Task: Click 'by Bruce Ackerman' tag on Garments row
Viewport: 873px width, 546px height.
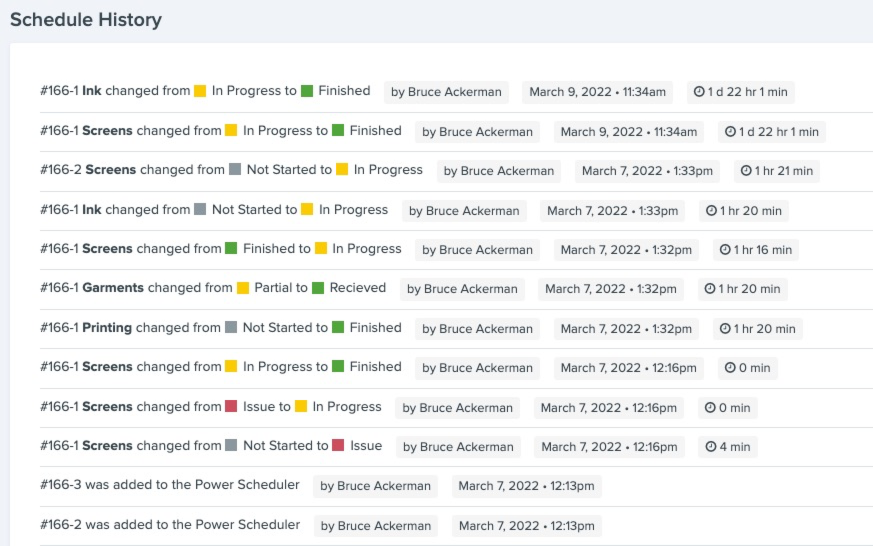Action: (462, 289)
